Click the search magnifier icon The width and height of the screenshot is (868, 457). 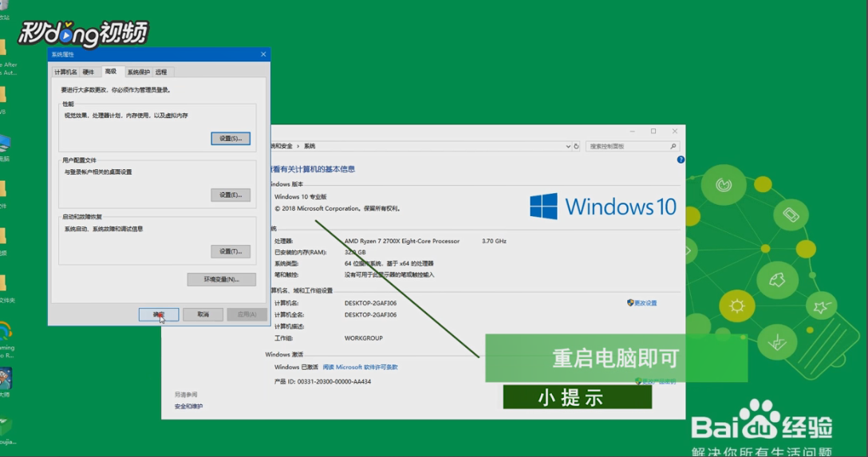coord(673,146)
